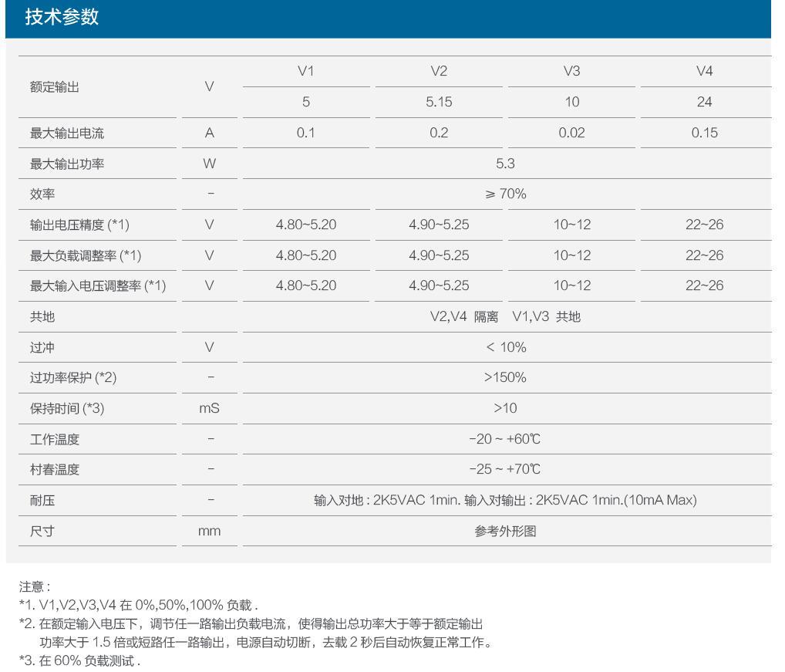Viewport: 785px width, 672px height.
Task: Click the V3 column header
Action: pyautogui.click(x=571, y=71)
